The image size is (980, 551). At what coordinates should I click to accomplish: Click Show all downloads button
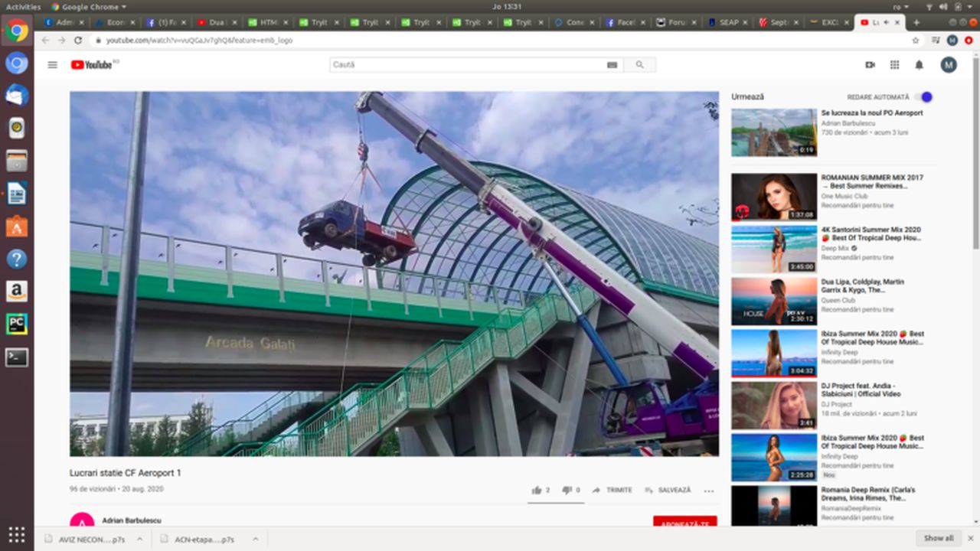coord(938,538)
